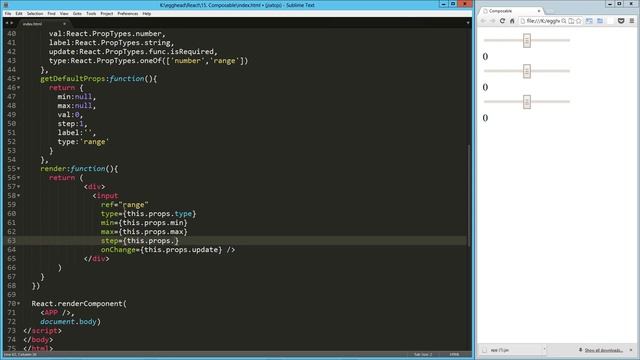The image size is (640, 360).
Task: Click Sublime tab scroll left arrow
Action: pos(7,24)
